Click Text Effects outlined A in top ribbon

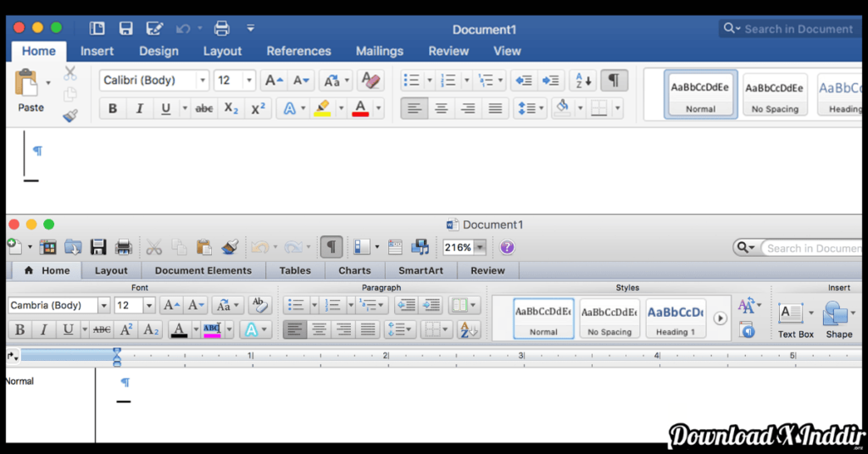coord(289,108)
